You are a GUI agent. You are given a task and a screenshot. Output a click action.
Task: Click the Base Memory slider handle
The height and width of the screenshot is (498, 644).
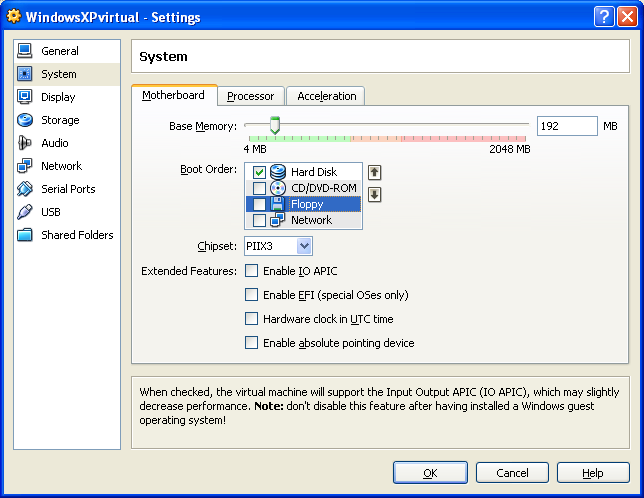tap(275, 125)
